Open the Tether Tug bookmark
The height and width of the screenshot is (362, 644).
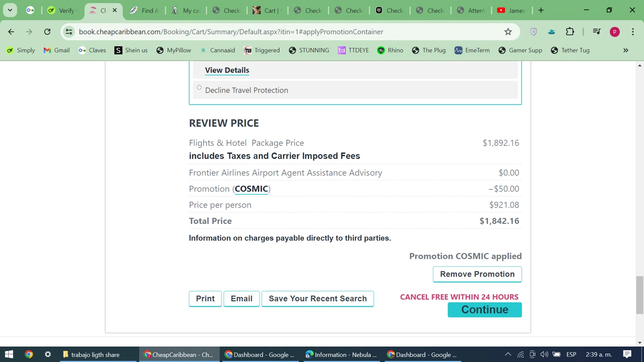(571, 50)
